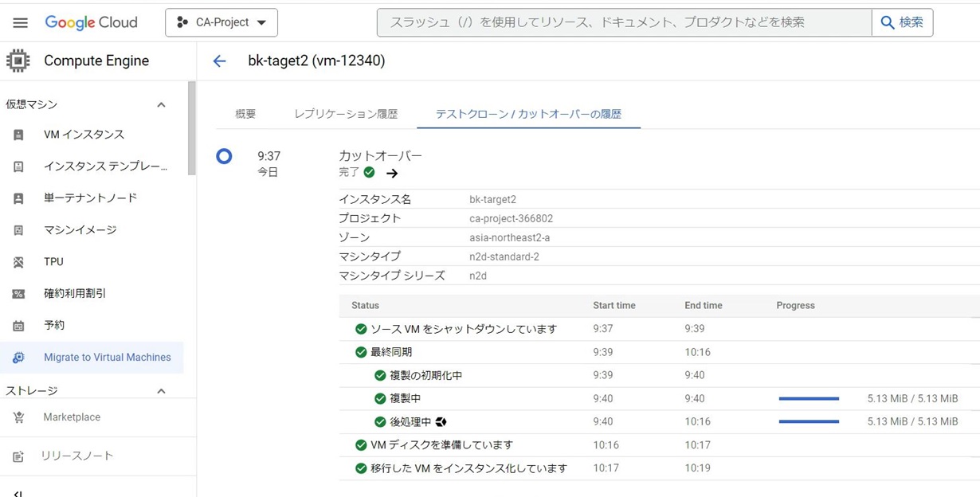This screenshot has width=980, height=497.
Task: Click the 予約 calendar icon
Action: click(x=18, y=326)
